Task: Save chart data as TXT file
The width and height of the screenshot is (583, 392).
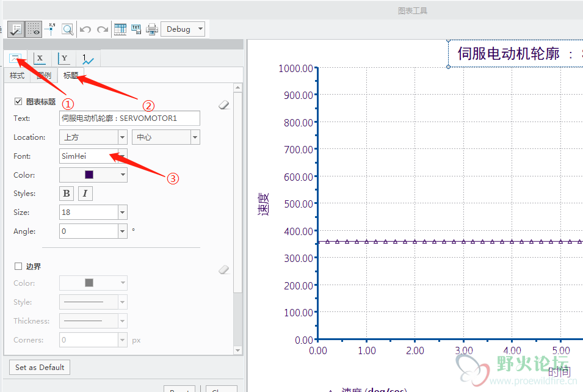Action: (136, 29)
